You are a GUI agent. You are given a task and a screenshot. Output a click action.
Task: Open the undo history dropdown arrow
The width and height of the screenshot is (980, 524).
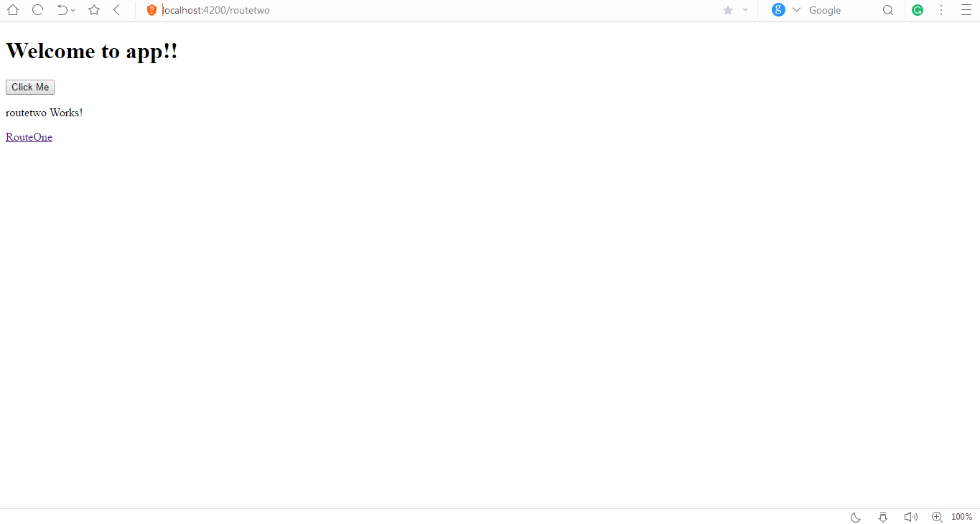(x=73, y=11)
